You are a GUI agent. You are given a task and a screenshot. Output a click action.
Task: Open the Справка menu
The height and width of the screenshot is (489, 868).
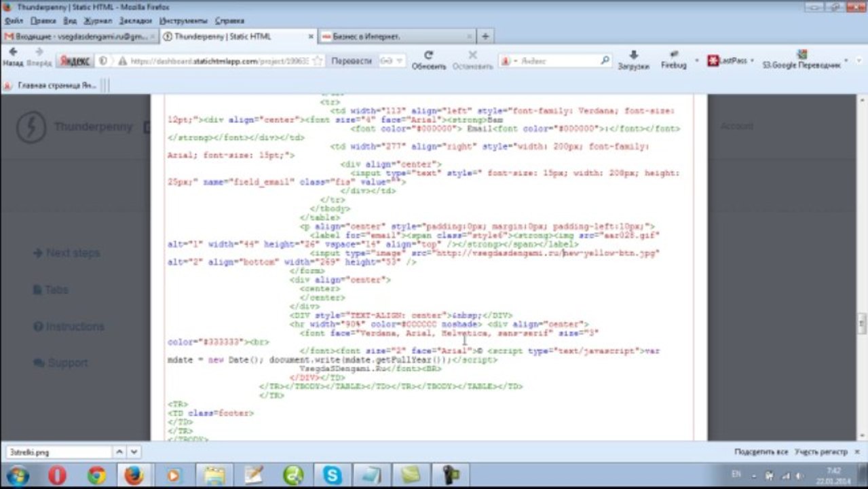click(229, 21)
